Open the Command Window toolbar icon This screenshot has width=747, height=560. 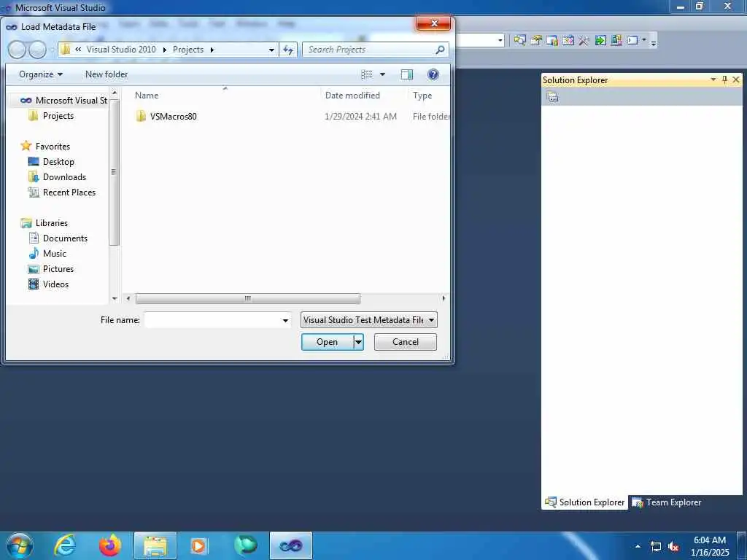coord(632,41)
